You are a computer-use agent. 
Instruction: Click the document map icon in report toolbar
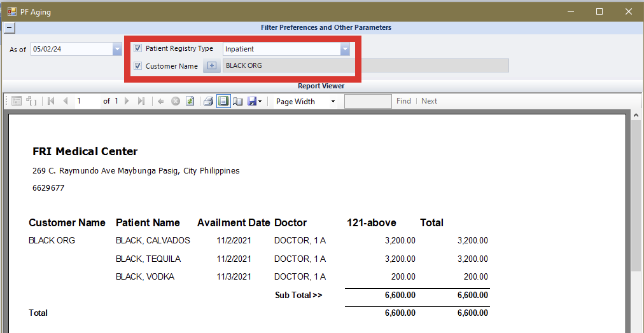(x=17, y=101)
